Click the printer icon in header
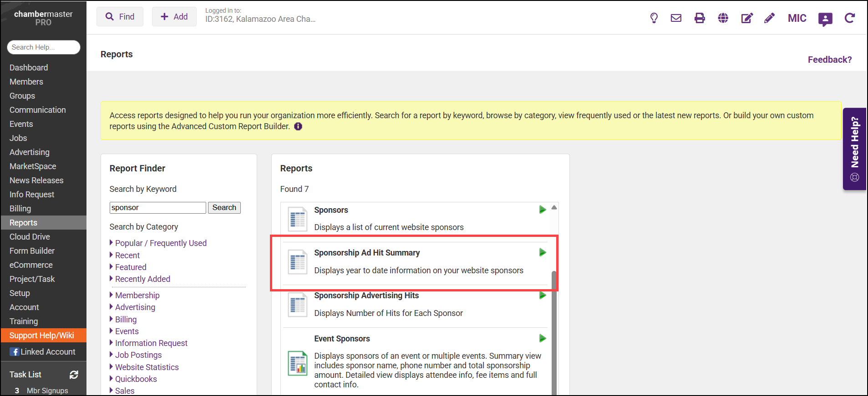The image size is (868, 396). [x=700, y=18]
